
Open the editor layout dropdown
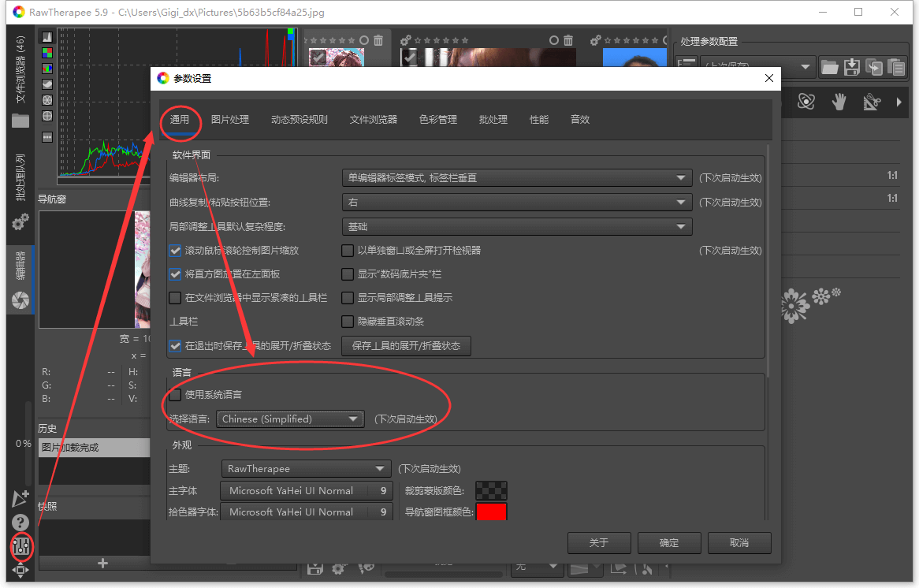tap(517, 177)
